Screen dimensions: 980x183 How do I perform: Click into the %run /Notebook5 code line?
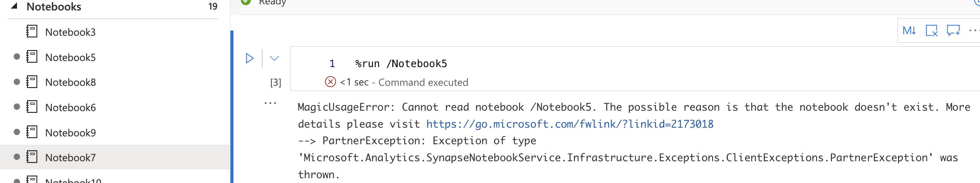[x=401, y=64]
